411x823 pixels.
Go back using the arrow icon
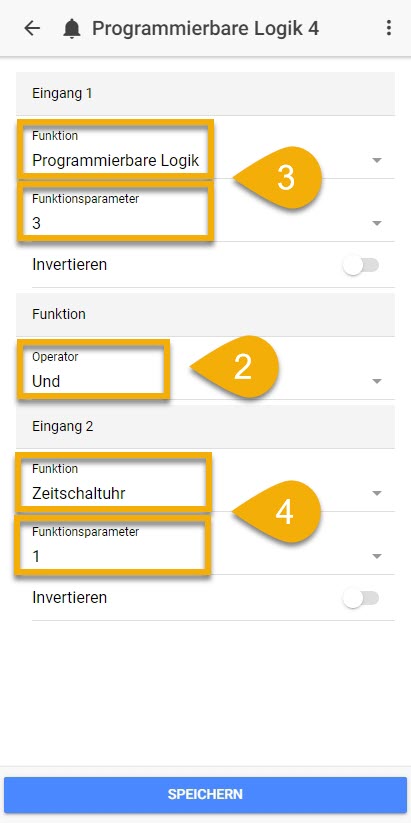click(x=32, y=28)
